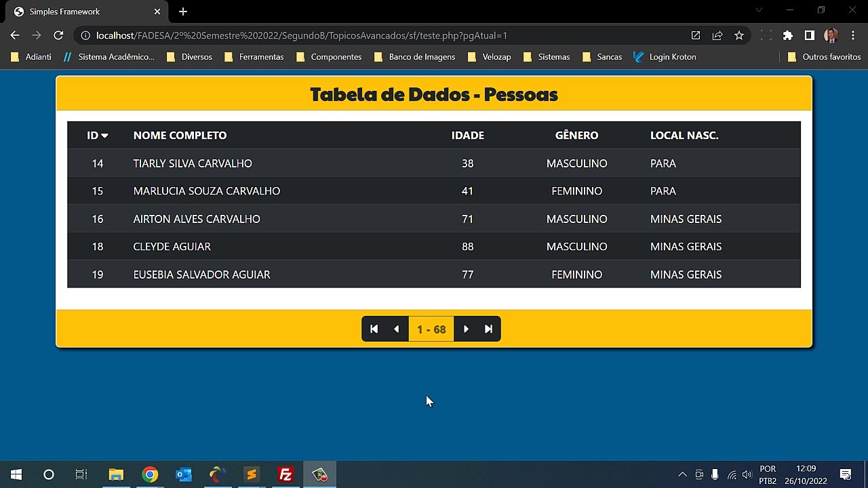Go to first page of table
The height and width of the screenshot is (488, 868).
374,329
